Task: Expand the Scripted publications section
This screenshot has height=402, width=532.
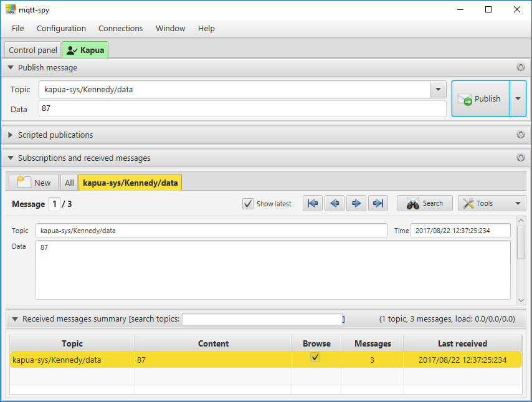Action: point(10,135)
